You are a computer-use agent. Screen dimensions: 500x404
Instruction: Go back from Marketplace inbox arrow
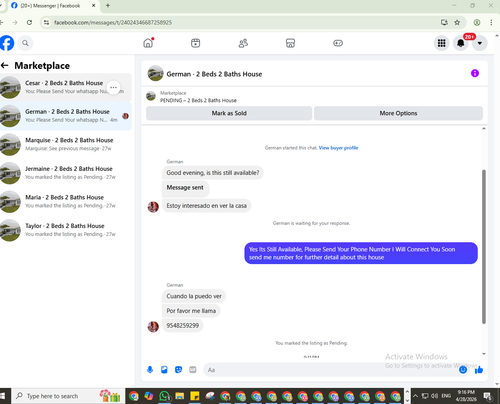pyautogui.click(x=5, y=65)
